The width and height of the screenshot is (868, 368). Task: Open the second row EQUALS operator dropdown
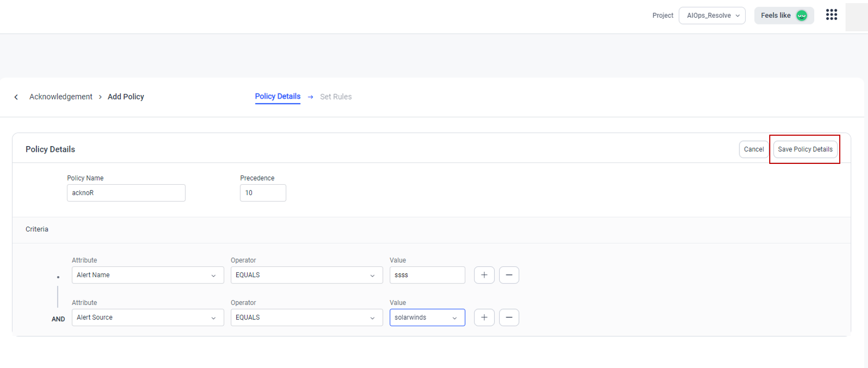(306, 317)
